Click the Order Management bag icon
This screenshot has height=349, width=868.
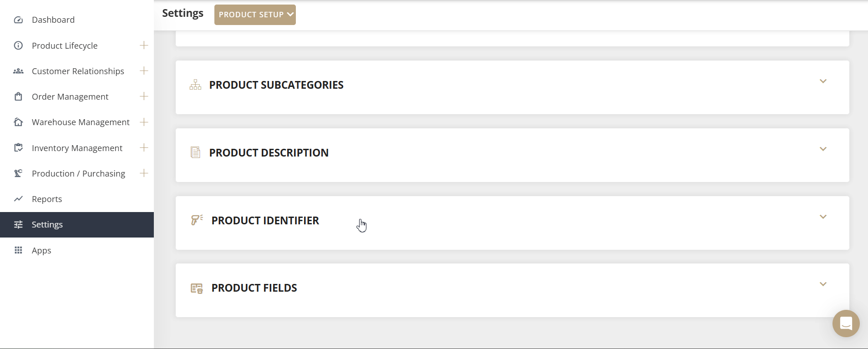[18, 96]
